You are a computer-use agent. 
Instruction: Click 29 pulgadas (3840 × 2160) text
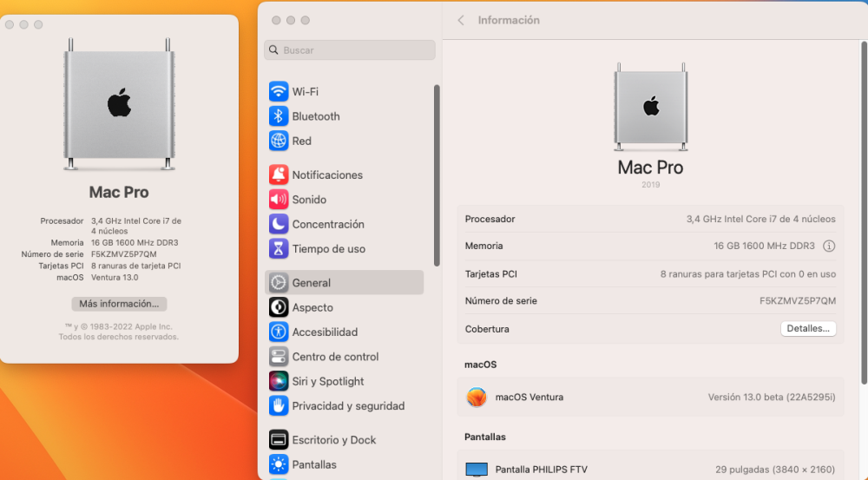coord(775,470)
